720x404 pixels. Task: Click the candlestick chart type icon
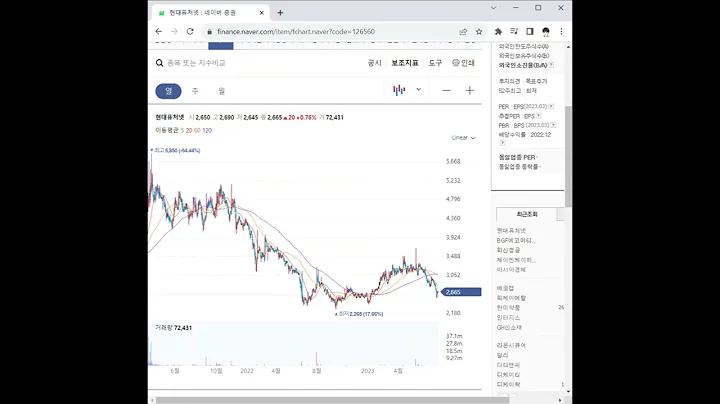tap(399, 90)
